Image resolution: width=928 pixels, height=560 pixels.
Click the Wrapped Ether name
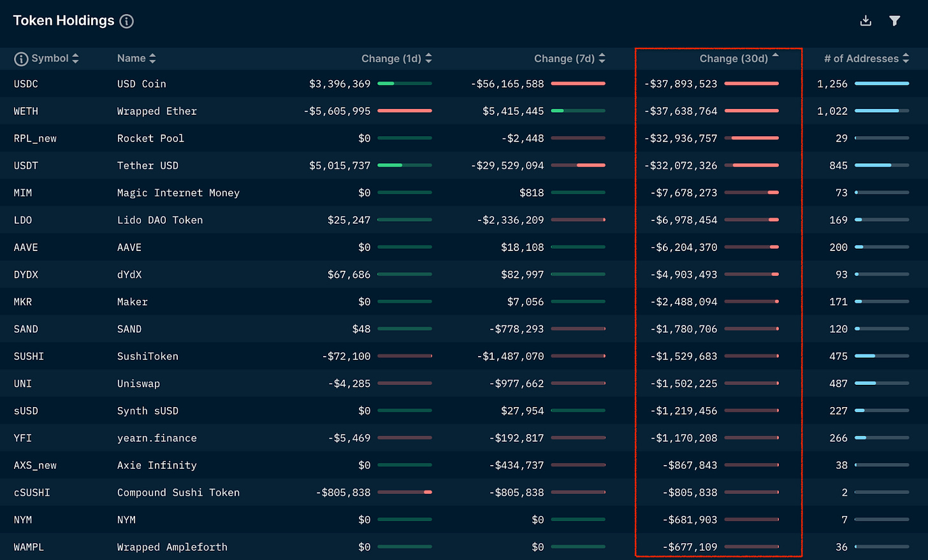point(157,111)
